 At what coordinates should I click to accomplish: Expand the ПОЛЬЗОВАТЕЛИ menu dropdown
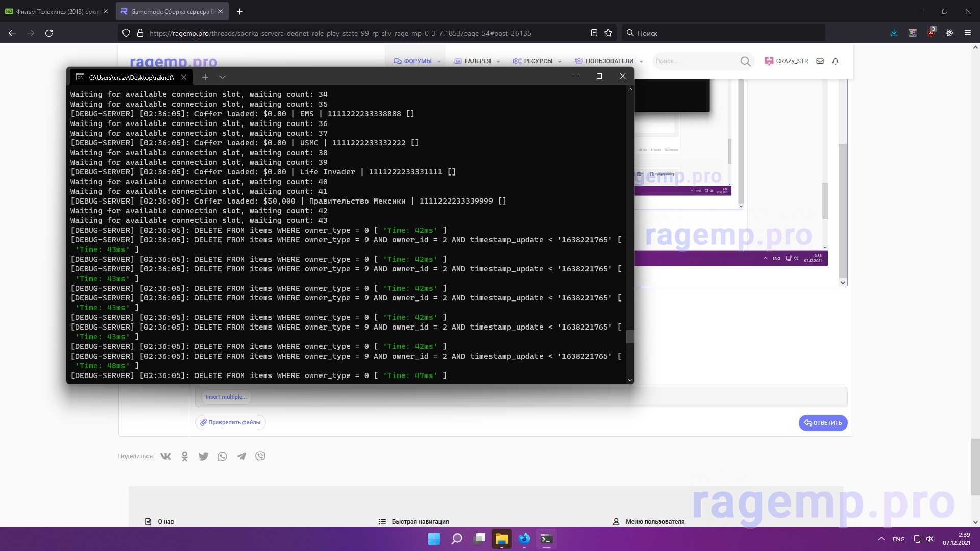641,62
